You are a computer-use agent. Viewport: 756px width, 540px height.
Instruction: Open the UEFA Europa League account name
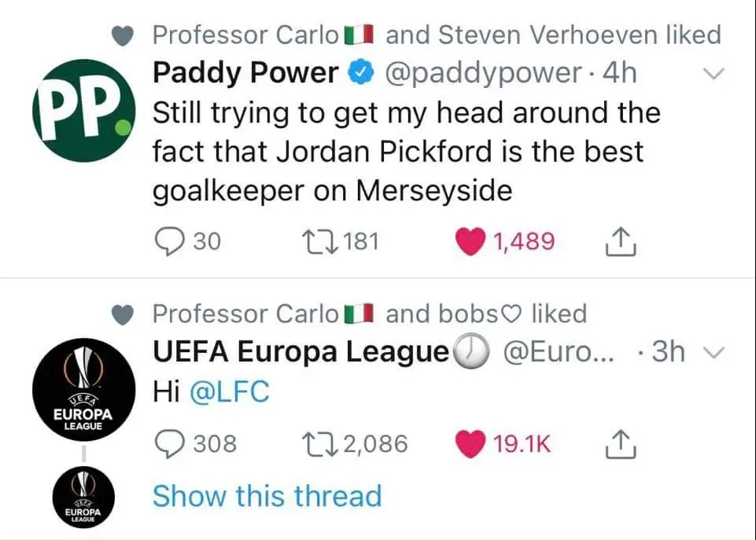300,353
